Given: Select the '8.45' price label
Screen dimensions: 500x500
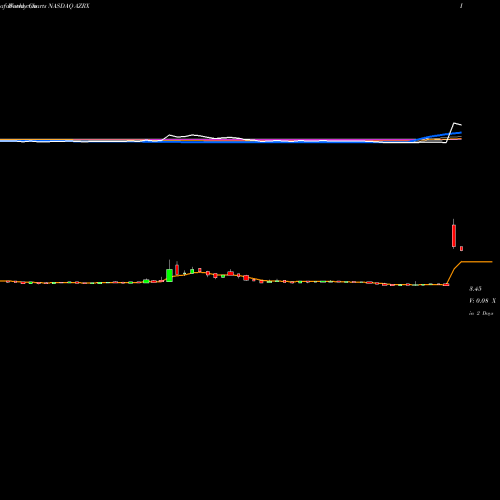Looking at the screenshot, I should pyautogui.click(x=475, y=289).
